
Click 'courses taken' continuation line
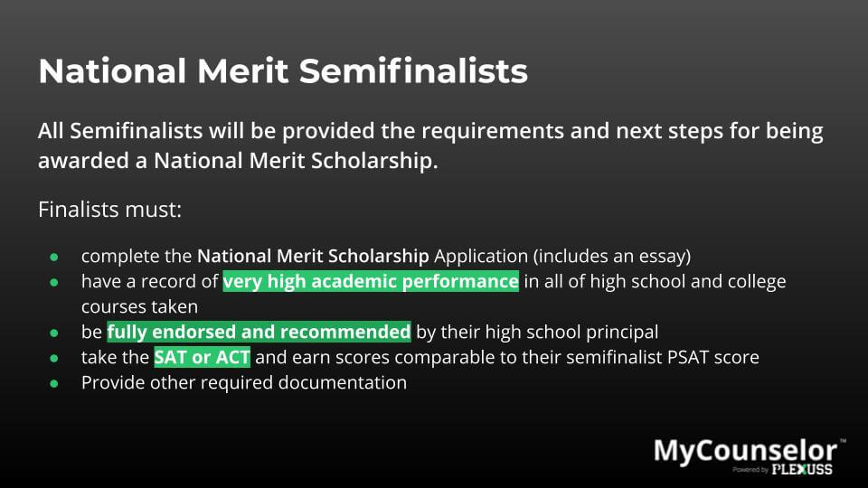139,306
